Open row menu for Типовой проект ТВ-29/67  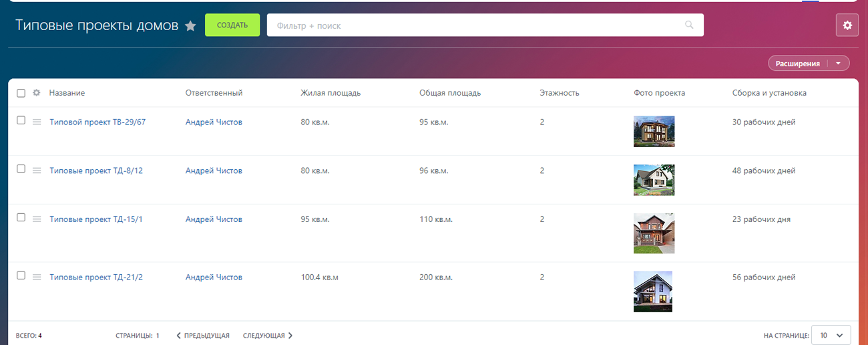tap(37, 122)
